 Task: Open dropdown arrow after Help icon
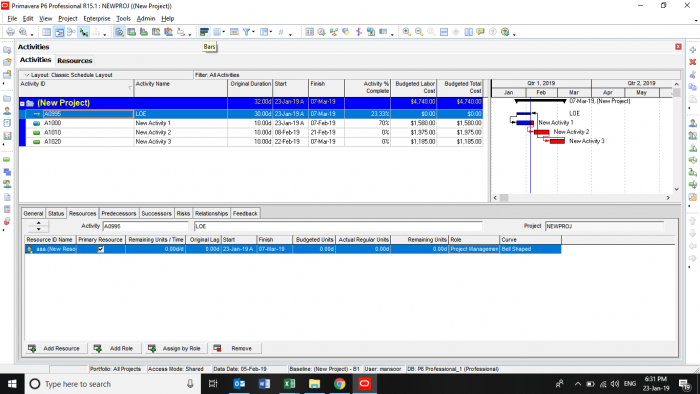(x=514, y=34)
